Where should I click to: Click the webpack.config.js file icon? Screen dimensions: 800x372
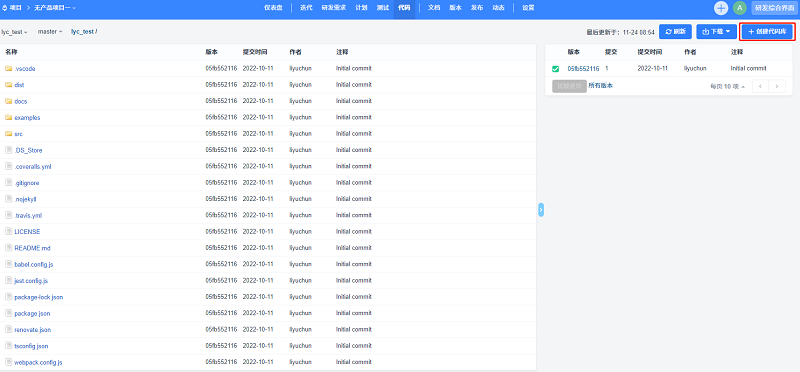point(8,362)
